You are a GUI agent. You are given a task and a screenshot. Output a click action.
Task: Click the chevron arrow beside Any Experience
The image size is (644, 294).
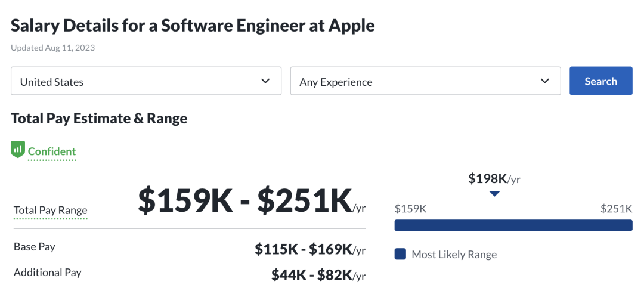pos(544,81)
